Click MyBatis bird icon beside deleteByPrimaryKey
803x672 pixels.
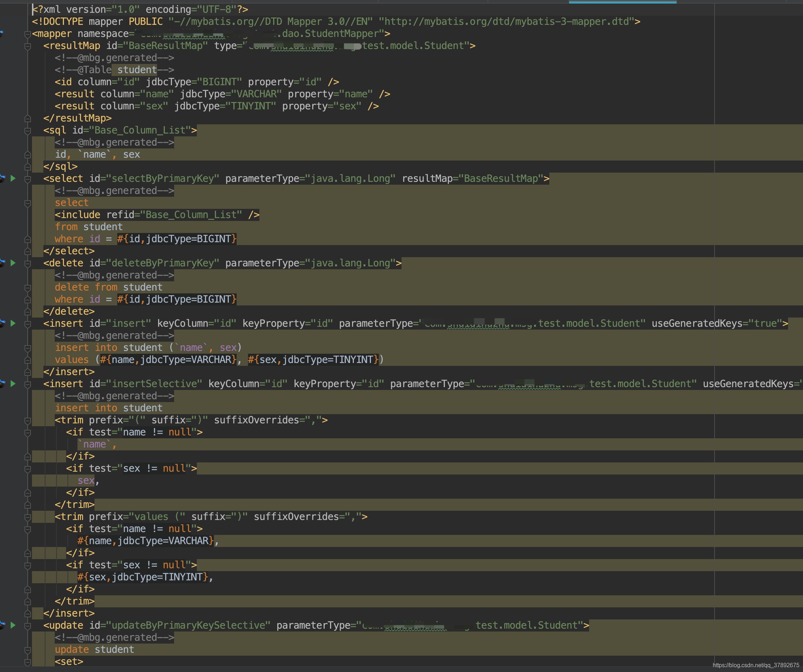2,262
